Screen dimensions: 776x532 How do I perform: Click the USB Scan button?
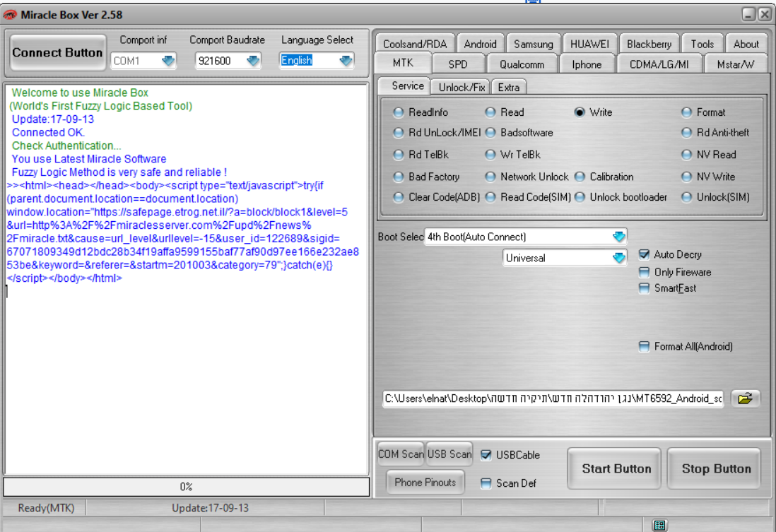point(449,454)
